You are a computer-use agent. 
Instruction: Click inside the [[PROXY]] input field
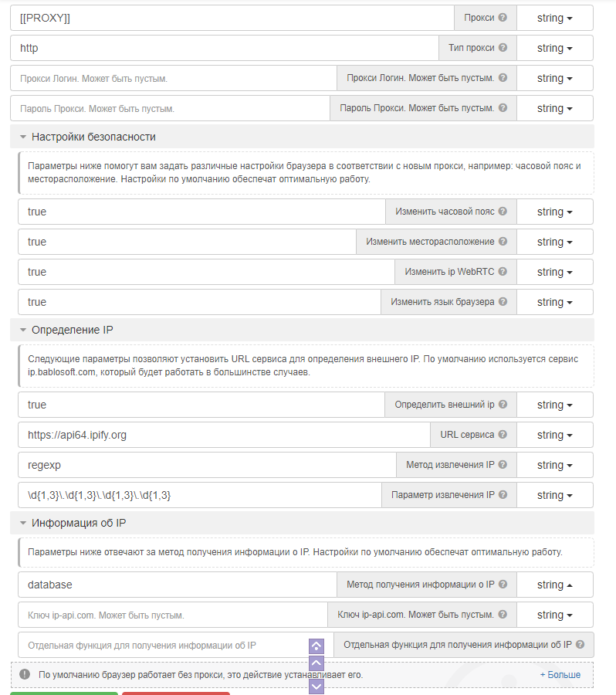click(232, 17)
